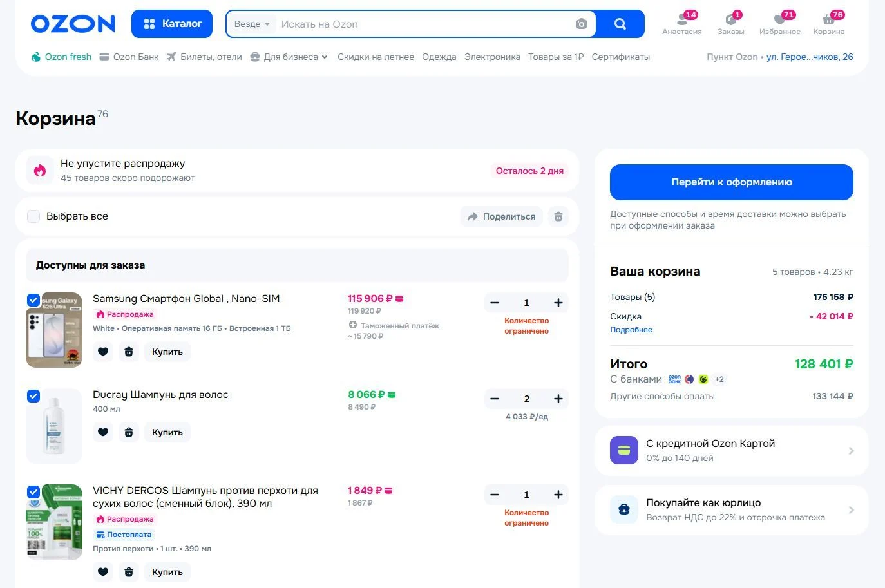The width and height of the screenshot is (885, 588).
Task: Remove VICHY DERCOS with trash icon
Action: point(129,572)
